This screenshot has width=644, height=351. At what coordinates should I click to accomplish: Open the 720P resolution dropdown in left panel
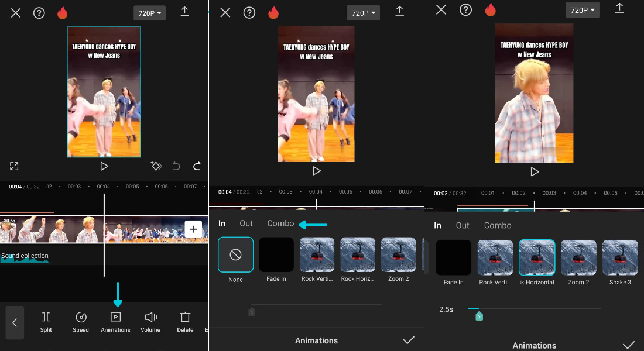pos(149,13)
